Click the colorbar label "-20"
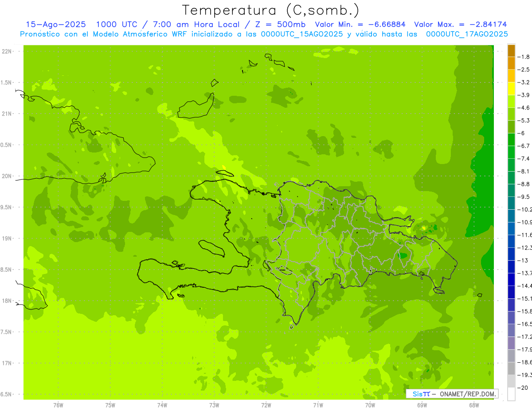The width and height of the screenshot is (532, 411). [522, 388]
